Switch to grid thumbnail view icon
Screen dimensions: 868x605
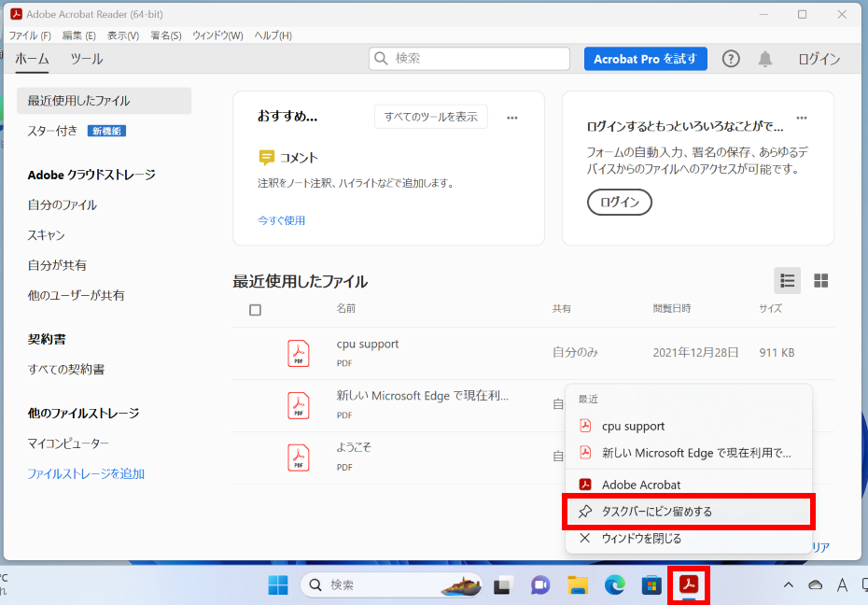pyautogui.click(x=821, y=281)
